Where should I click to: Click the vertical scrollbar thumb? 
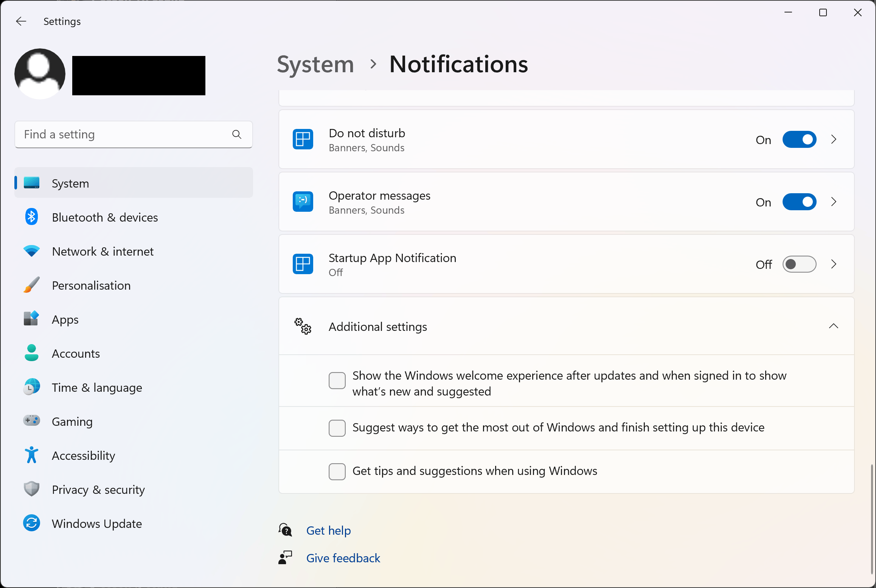coord(871,519)
